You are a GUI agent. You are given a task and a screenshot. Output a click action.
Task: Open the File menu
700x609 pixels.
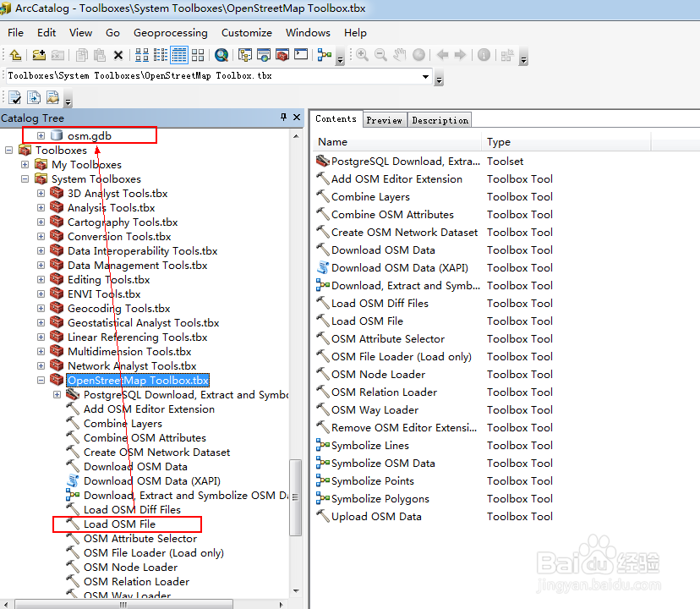pyautogui.click(x=15, y=33)
